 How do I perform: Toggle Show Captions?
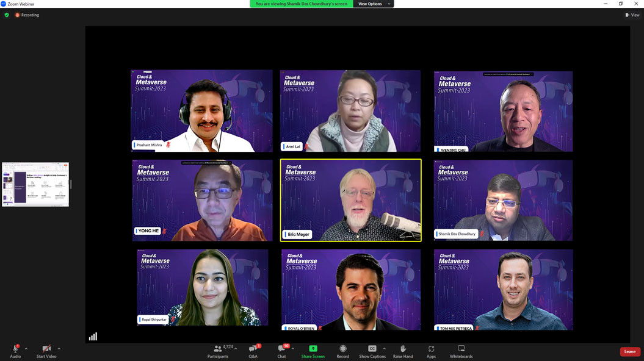[x=372, y=350]
